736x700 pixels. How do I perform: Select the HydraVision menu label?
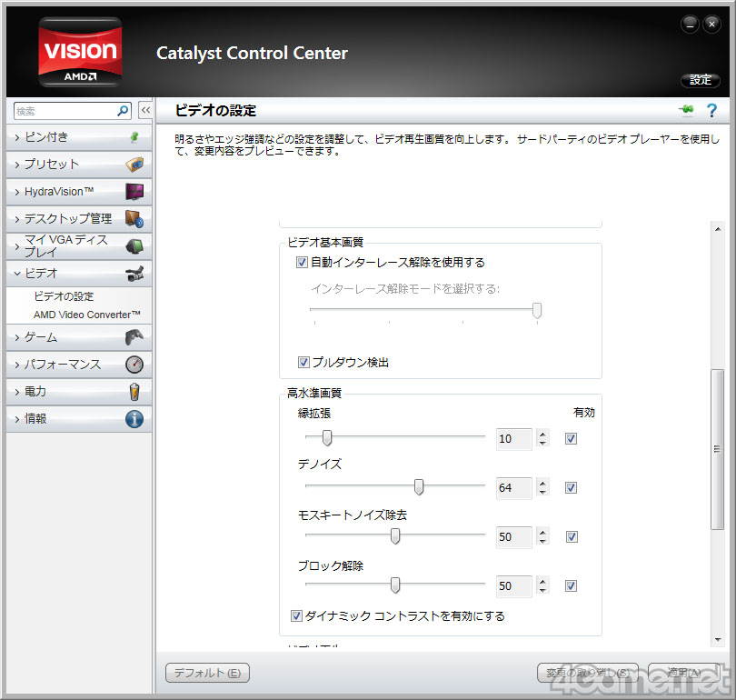coord(59,192)
